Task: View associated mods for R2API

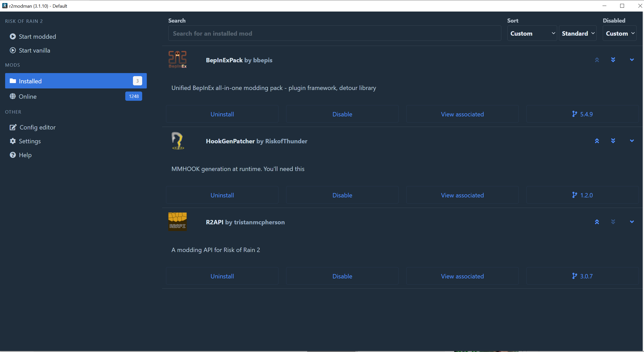Action: (x=462, y=276)
